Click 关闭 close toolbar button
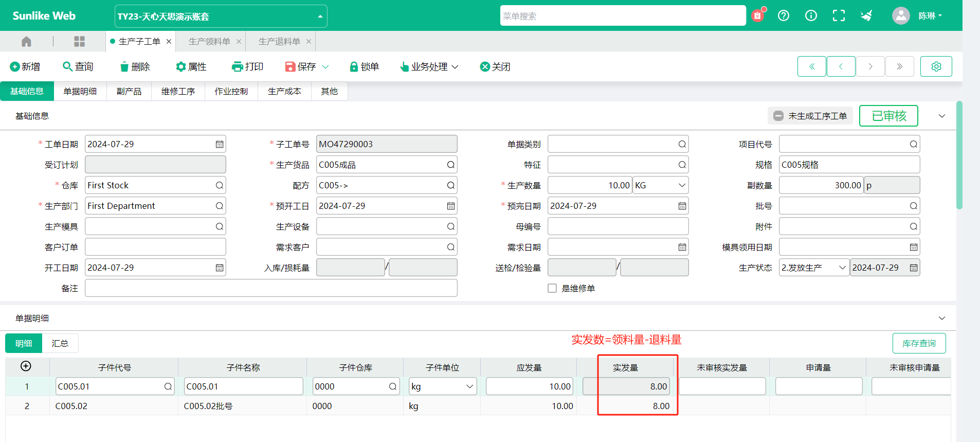Screen dimensions: 980x442 point(495,66)
